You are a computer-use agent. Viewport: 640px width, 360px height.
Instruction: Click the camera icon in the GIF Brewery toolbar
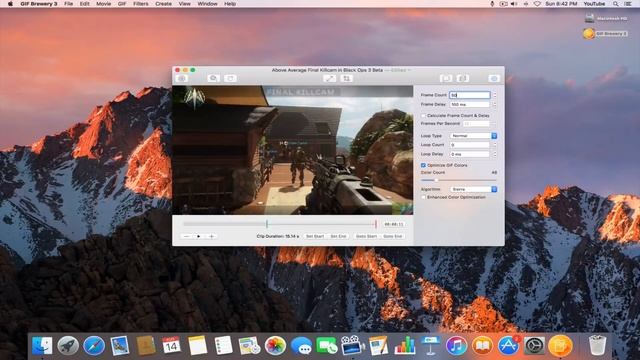(182, 78)
